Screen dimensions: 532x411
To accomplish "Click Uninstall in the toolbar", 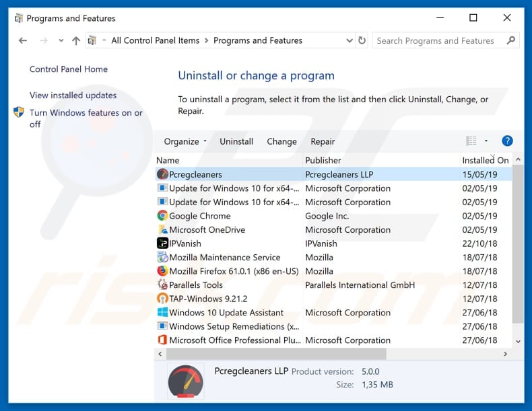I will tap(236, 141).
